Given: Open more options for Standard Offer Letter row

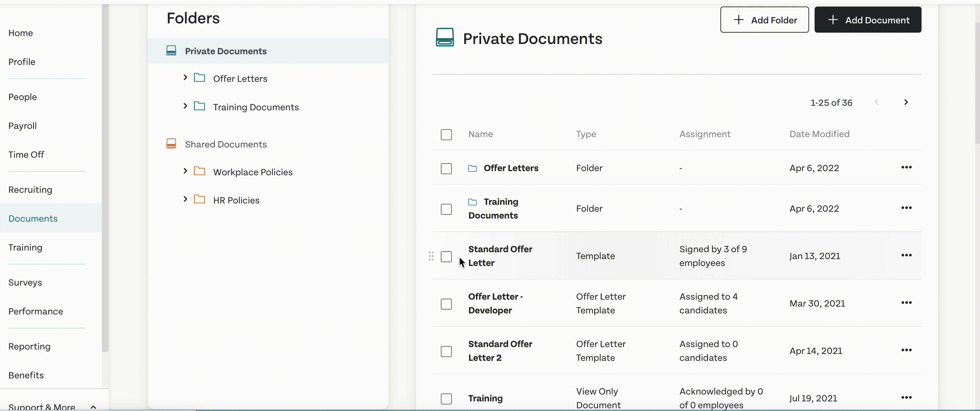Looking at the screenshot, I should [906, 255].
